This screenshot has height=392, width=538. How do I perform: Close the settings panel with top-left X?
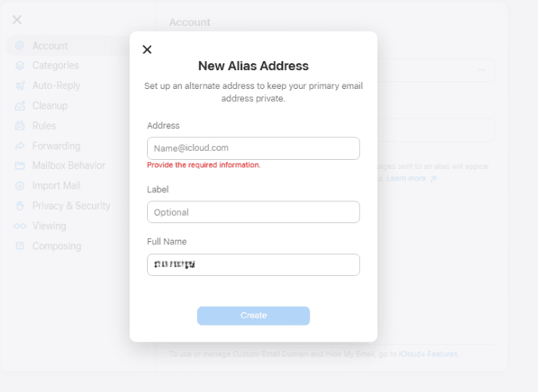click(17, 20)
